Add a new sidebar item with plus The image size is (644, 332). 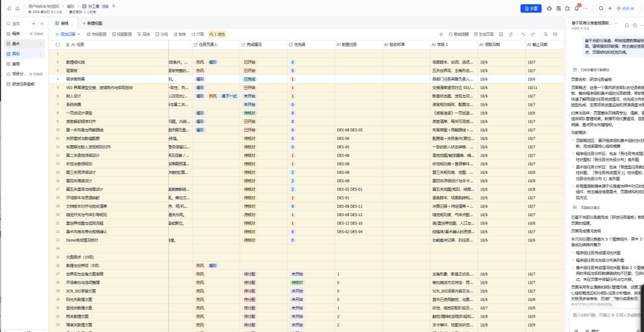(x=33, y=23)
